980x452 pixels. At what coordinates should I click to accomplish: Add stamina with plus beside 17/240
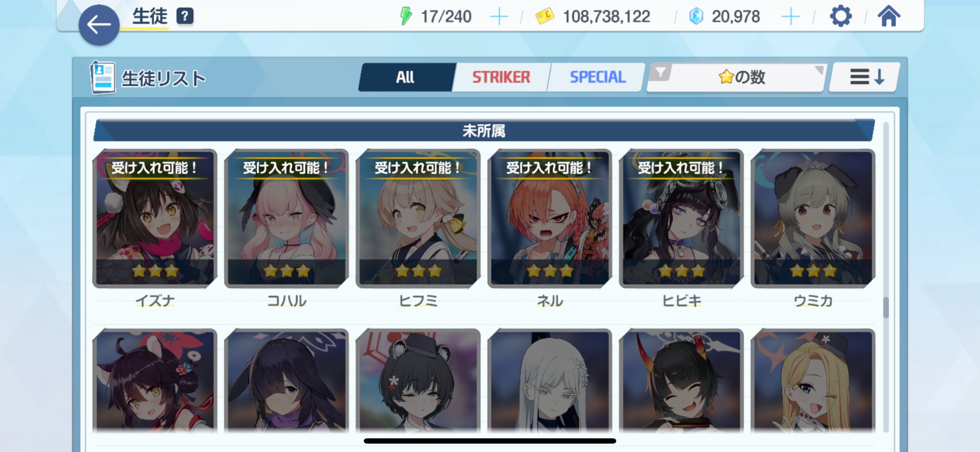(499, 17)
